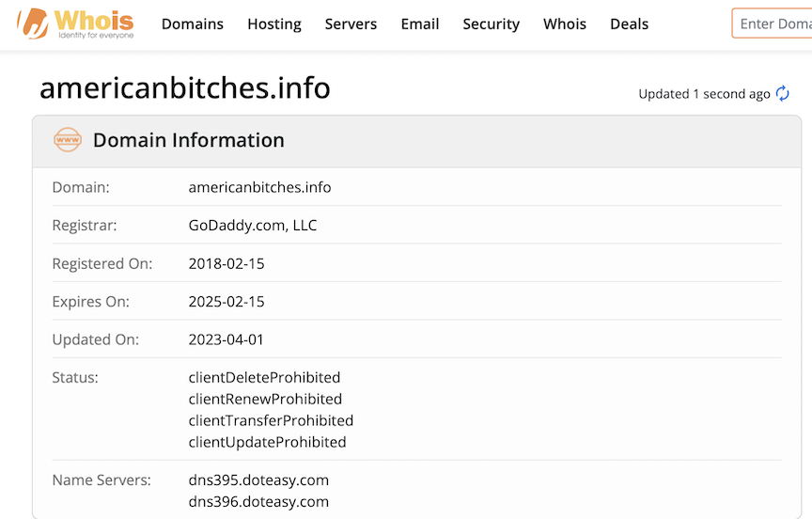Click the dns396.doteasy.com name server
Viewport: 812px width, 519px height.
click(258, 502)
